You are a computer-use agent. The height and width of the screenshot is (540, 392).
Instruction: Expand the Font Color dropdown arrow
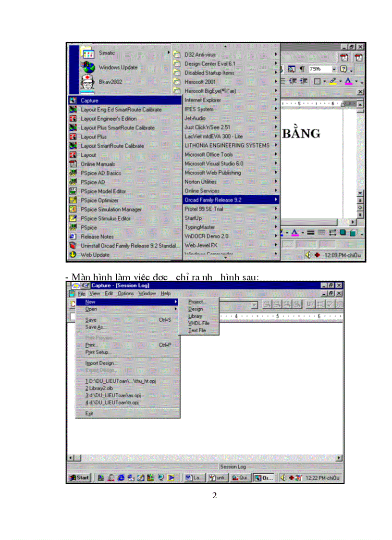(356, 81)
